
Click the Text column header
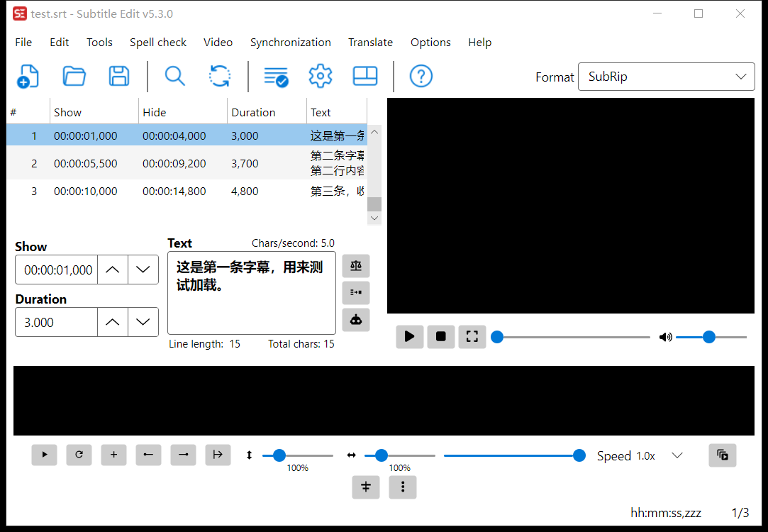[337, 112]
